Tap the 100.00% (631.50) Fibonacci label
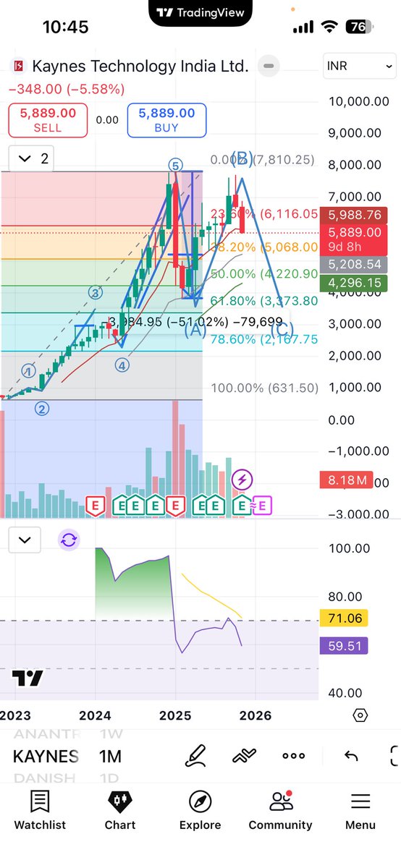The image size is (401, 868). [264, 388]
